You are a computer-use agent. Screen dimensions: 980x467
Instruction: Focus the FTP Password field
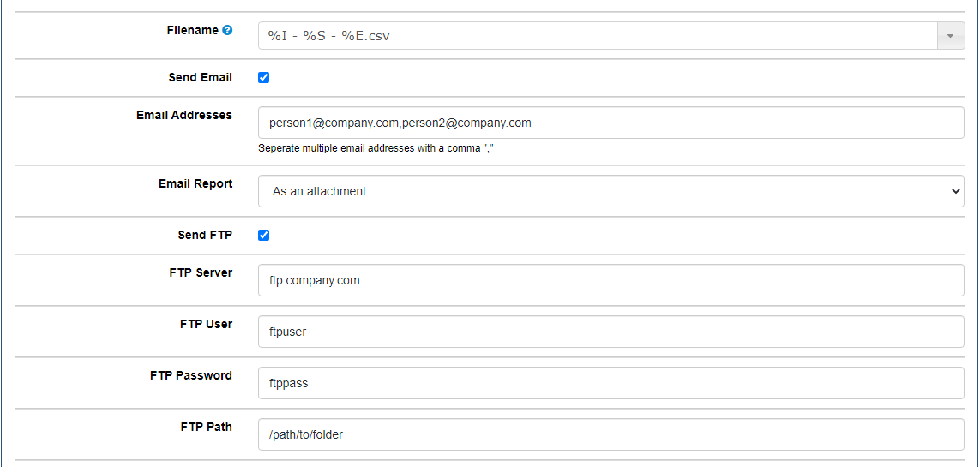point(611,383)
